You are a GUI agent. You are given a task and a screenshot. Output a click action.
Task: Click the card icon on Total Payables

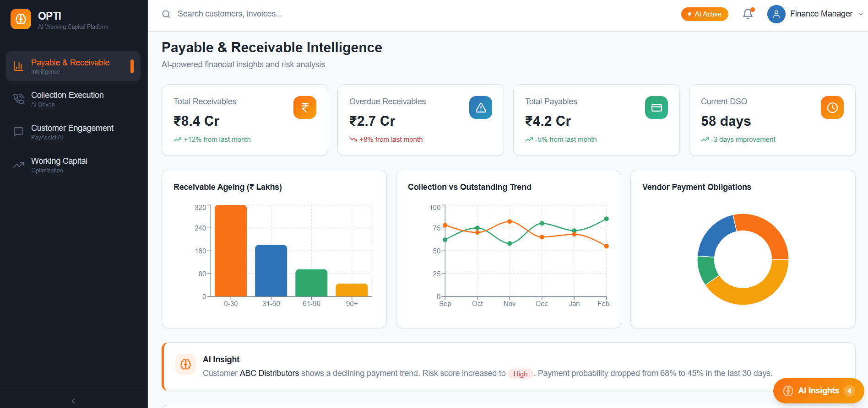pos(656,107)
